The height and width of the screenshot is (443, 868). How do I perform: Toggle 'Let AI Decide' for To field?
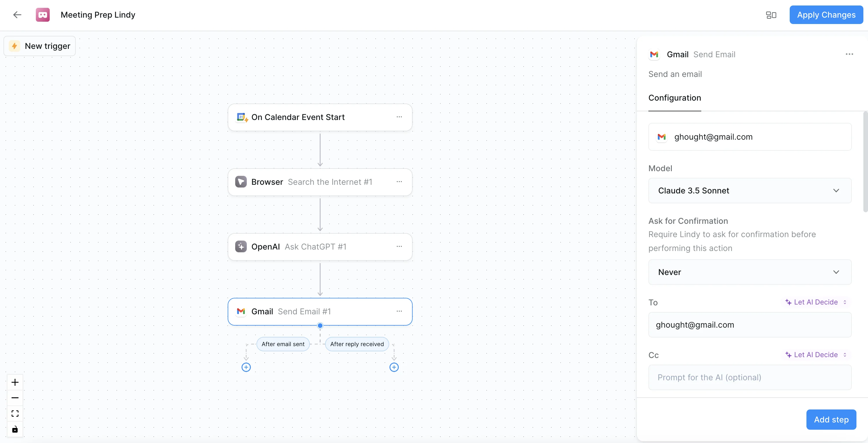pyautogui.click(x=815, y=302)
